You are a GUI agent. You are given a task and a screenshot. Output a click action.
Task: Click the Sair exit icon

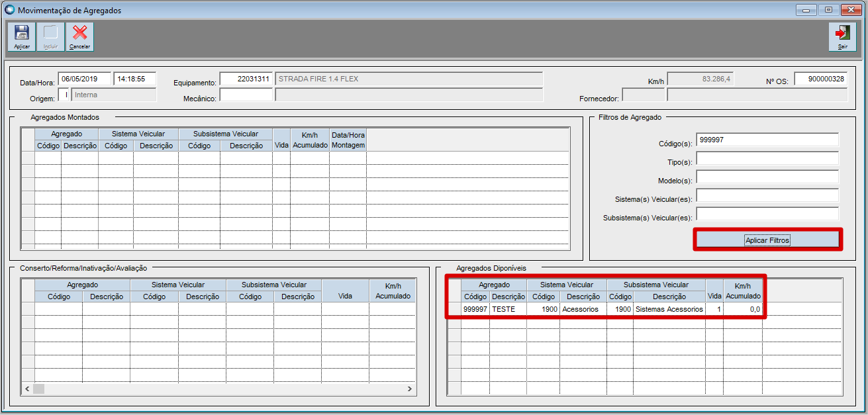click(x=843, y=36)
